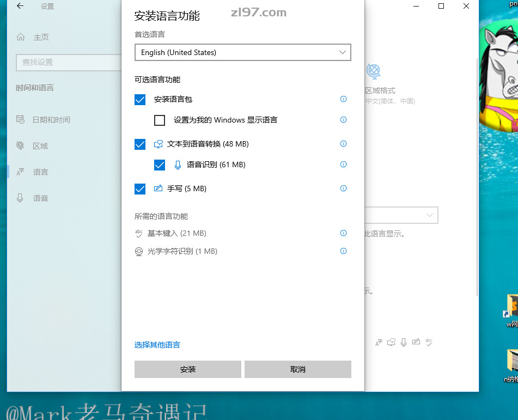Uncheck 文本到语音转换 (48 MB) checkbox

click(x=140, y=144)
